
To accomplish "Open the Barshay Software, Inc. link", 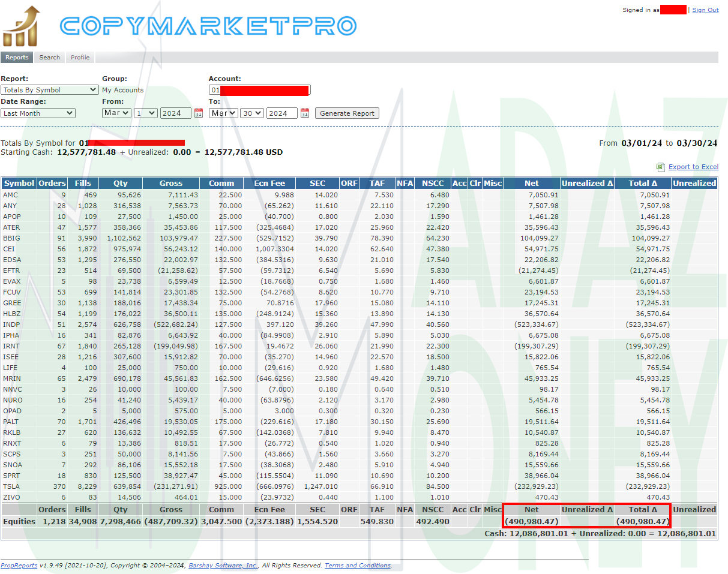I will tap(224, 566).
